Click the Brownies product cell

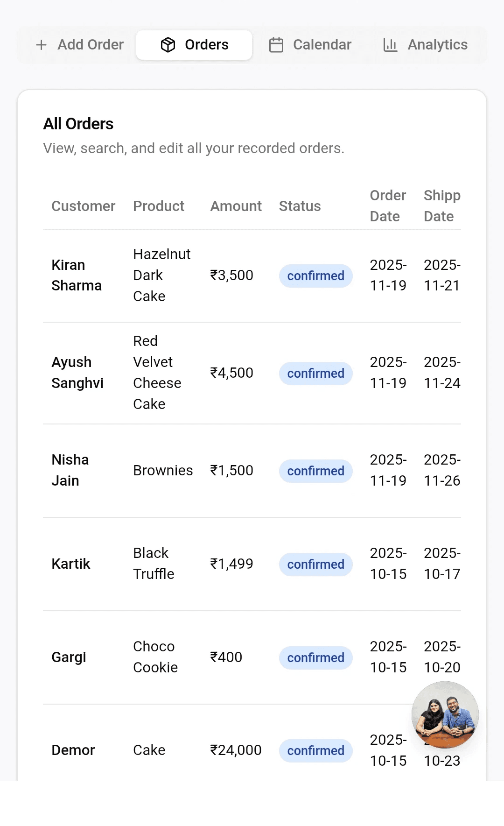[163, 471]
